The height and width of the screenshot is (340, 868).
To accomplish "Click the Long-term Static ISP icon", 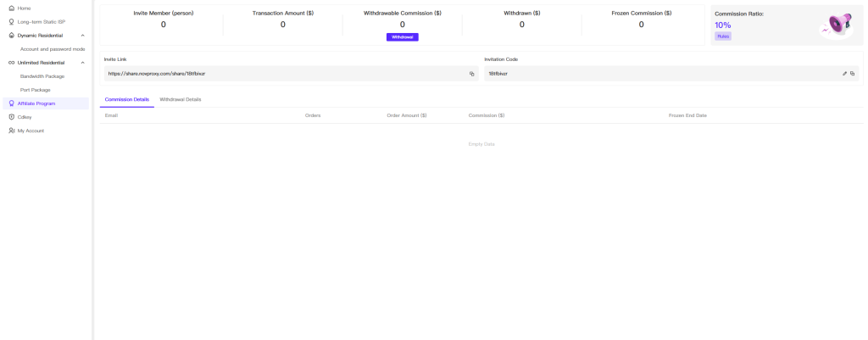I will pyautogui.click(x=11, y=22).
